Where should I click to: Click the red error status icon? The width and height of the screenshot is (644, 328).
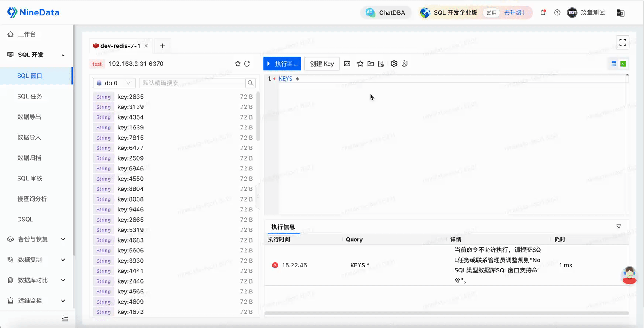tap(275, 265)
